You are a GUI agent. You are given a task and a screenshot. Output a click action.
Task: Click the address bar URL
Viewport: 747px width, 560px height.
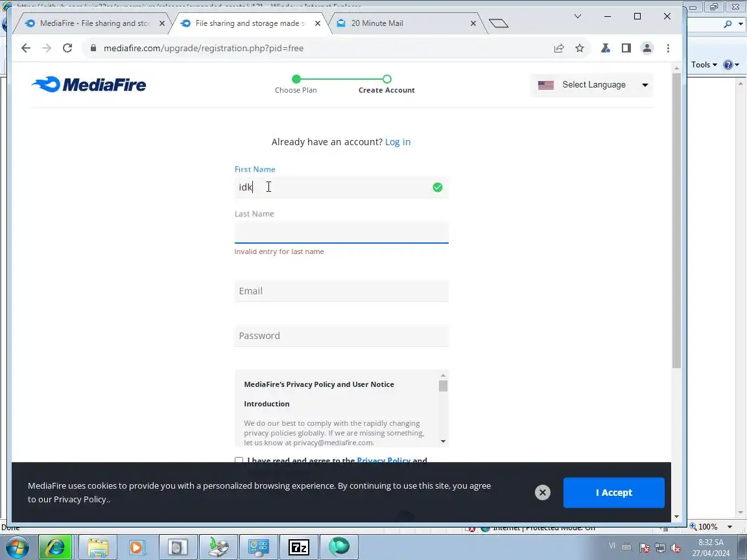click(204, 48)
